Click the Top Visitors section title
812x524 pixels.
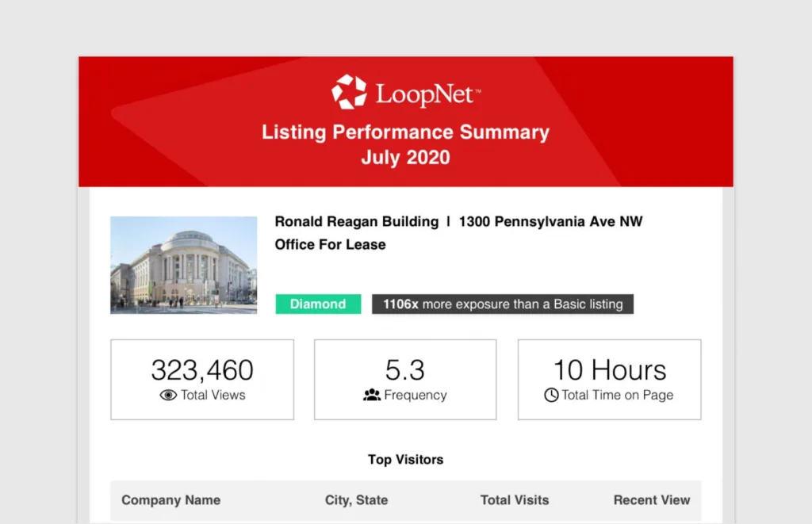[405, 459]
